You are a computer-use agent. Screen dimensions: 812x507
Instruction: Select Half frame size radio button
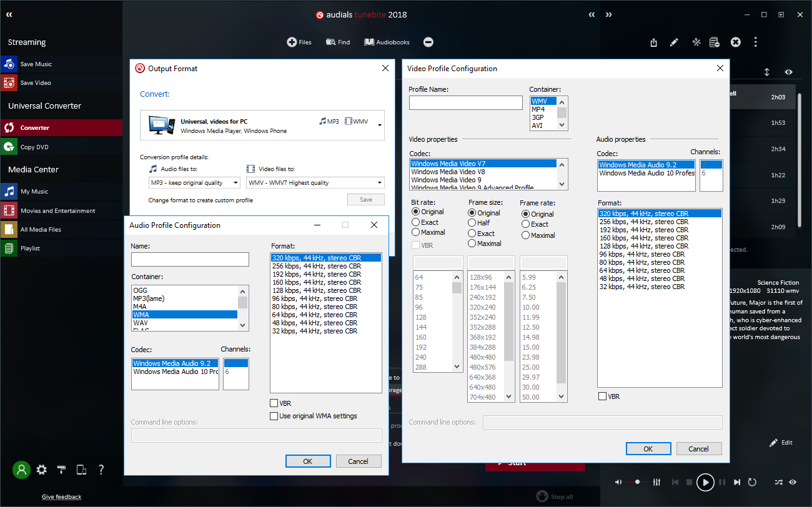(472, 224)
